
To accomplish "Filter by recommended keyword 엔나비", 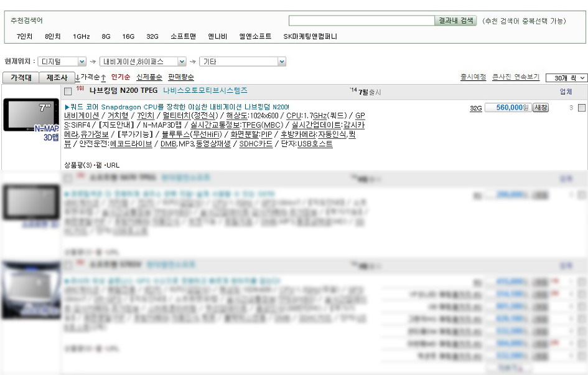I will coord(218,36).
